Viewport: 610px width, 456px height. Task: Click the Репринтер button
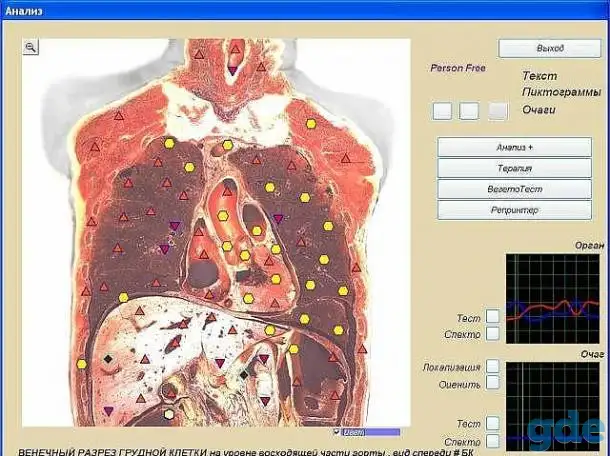point(514,210)
